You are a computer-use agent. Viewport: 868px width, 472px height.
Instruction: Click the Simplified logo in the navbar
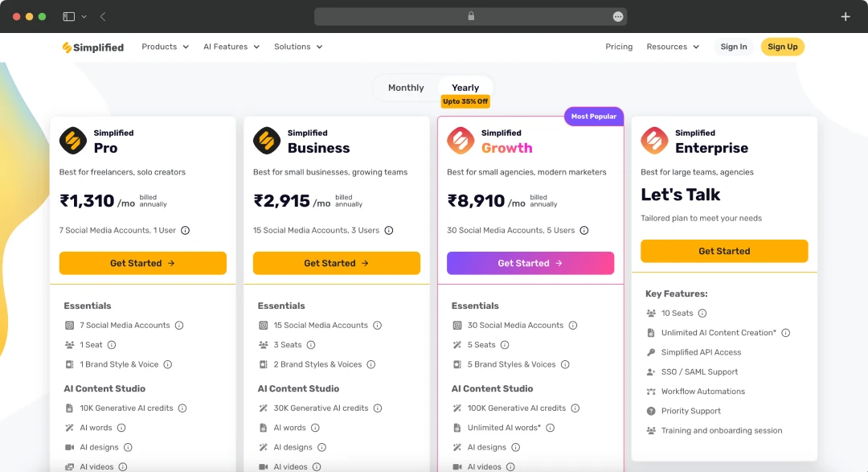[x=92, y=47]
